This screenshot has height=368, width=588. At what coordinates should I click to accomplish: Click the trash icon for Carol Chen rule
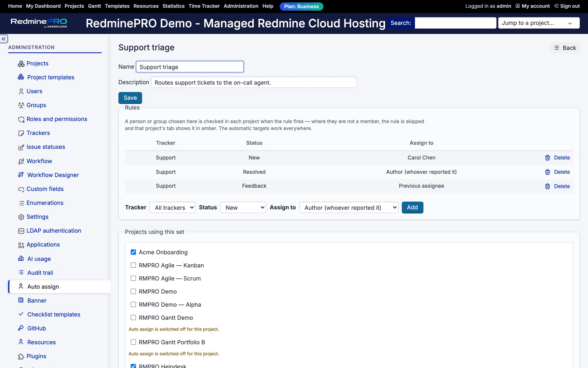547,158
